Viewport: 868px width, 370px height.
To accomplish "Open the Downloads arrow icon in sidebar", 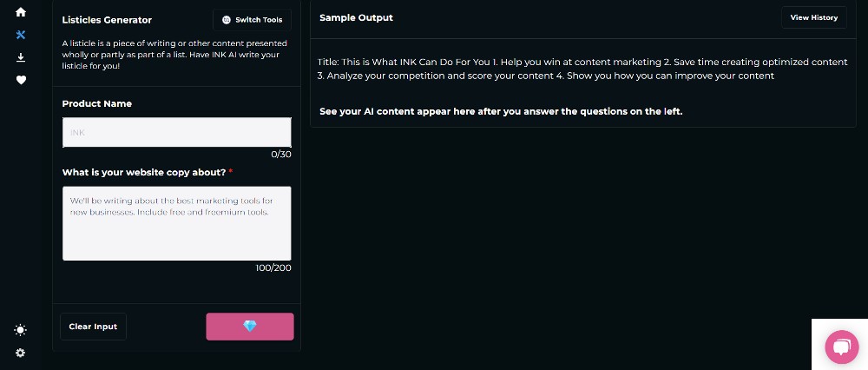I will click(21, 57).
